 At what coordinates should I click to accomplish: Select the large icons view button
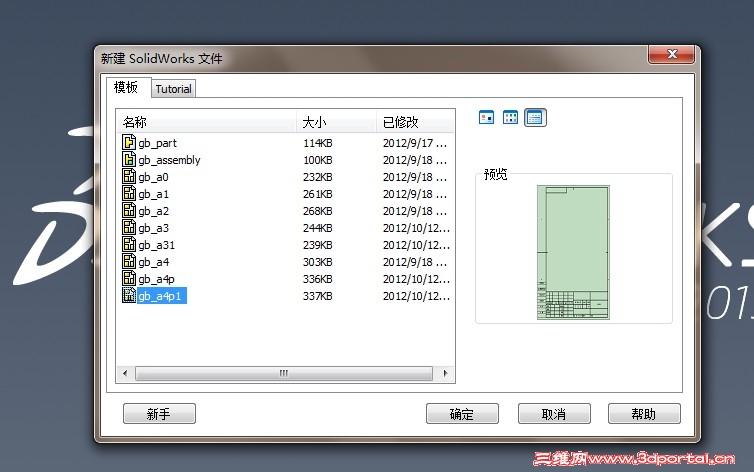(486, 117)
